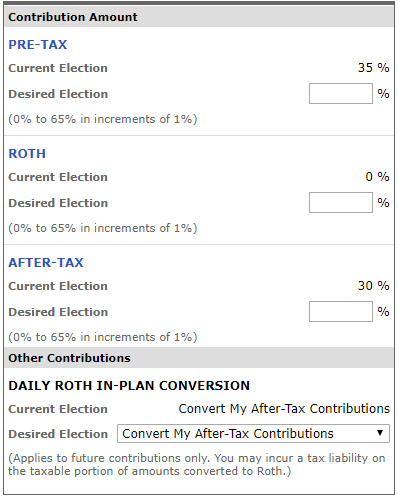Click the dropdown arrow for Desired Election
The width and height of the screenshot is (398, 498).
point(380,433)
